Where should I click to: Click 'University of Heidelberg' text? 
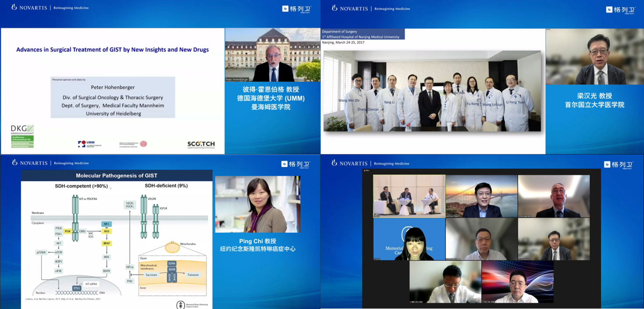[x=113, y=113]
